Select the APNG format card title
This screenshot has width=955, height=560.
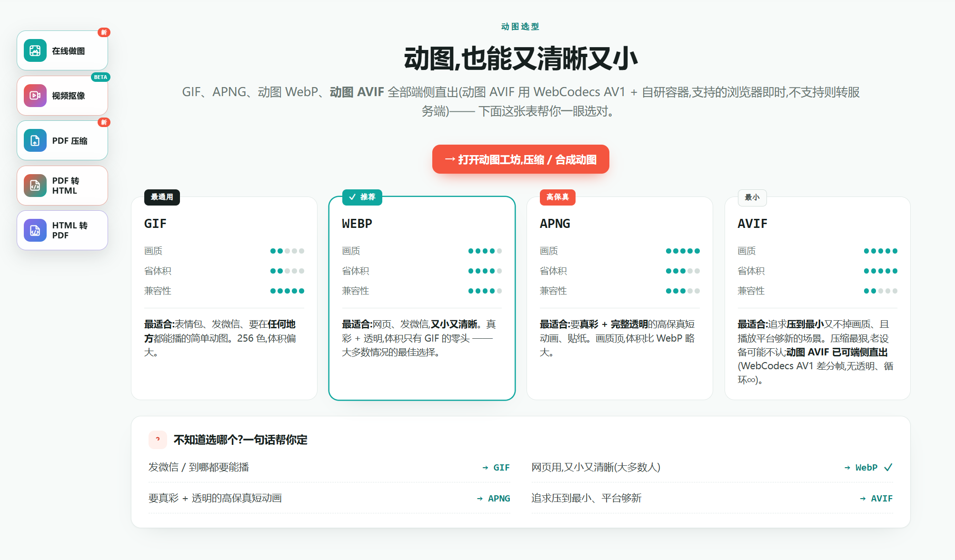click(x=555, y=224)
